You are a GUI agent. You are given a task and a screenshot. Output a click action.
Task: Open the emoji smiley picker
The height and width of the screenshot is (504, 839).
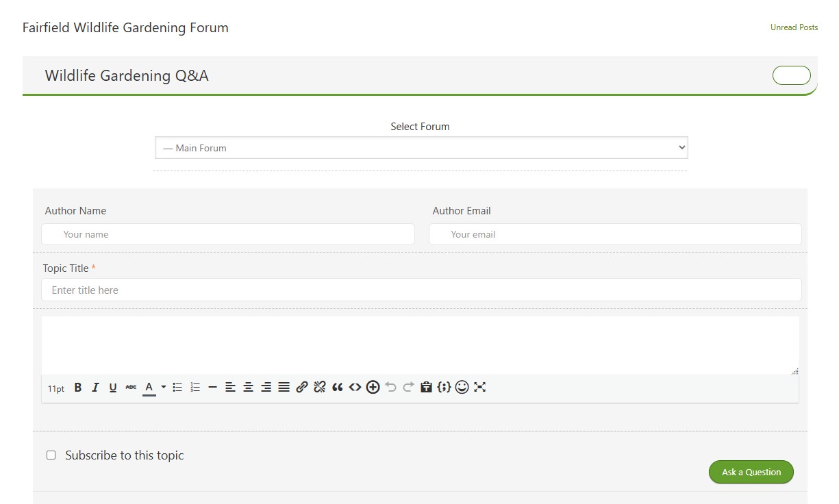pos(462,388)
